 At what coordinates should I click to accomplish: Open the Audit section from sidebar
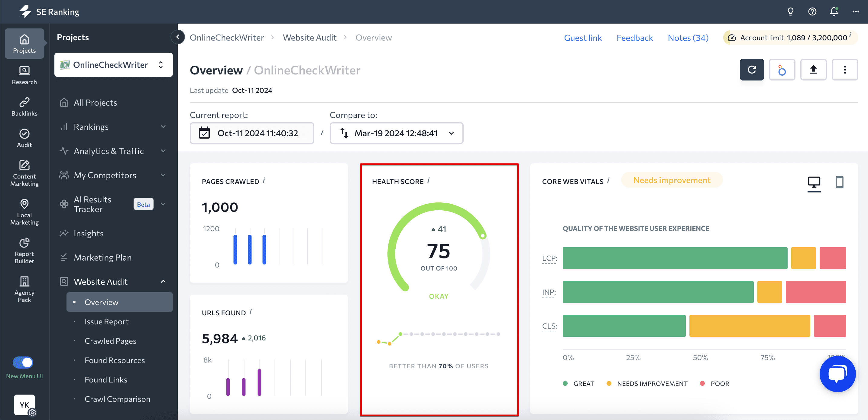pyautogui.click(x=24, y=138)
